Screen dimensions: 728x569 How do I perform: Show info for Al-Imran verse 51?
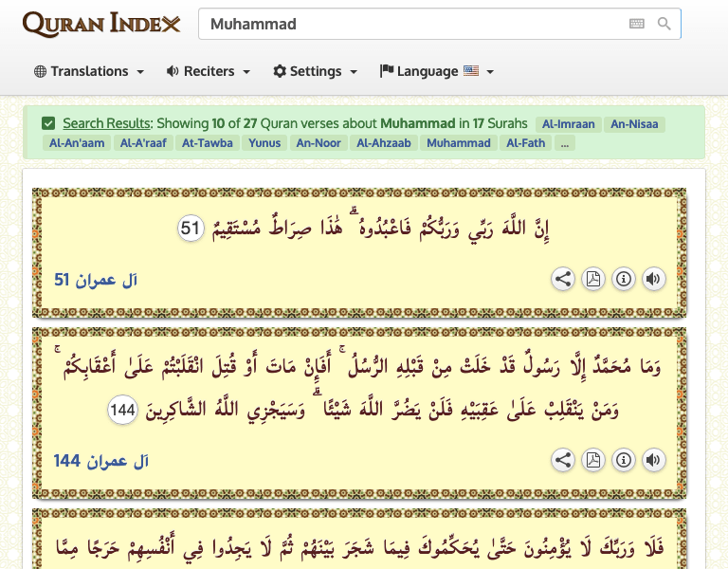click(x=623, y=279)
